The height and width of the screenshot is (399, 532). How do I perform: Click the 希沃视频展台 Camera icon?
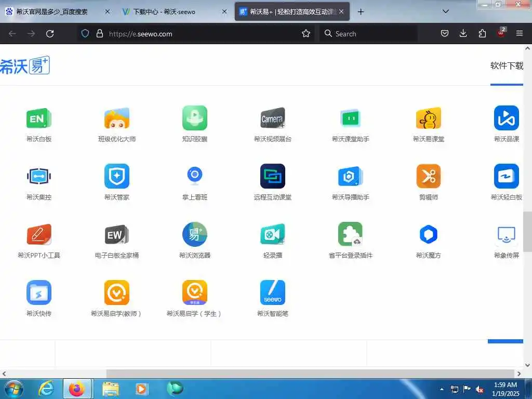point(273,118)
